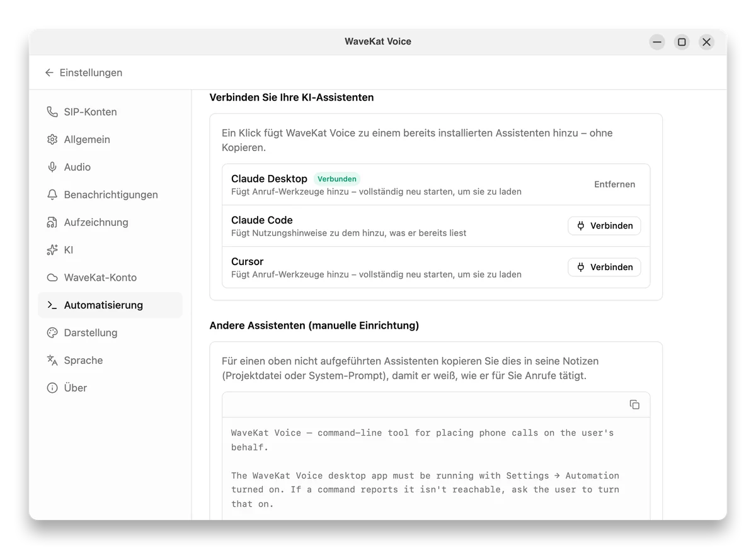
Task: Click the phone icon for SIP-Konten
Action: 52,112
